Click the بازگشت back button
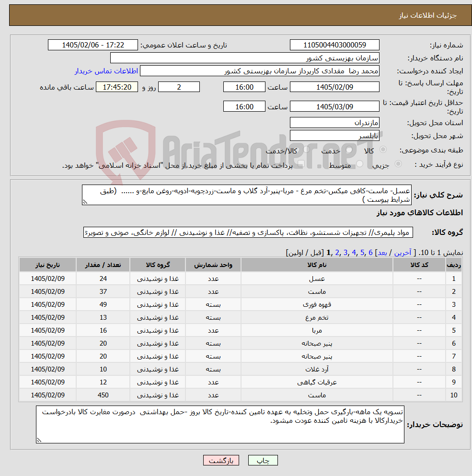This screenshot has width=472, height=476. tap(221, 460)
